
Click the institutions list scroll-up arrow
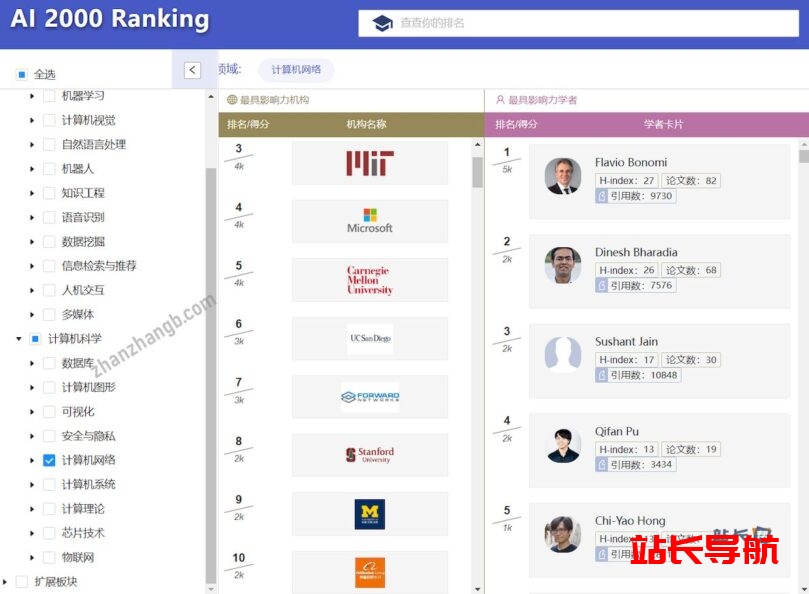(477, 145)
